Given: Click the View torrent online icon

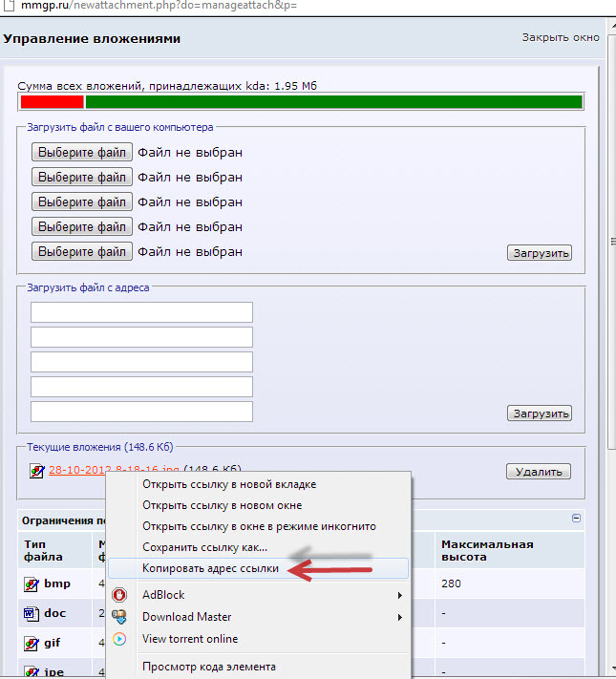Looking at the screenshot, I should [119, 639].
